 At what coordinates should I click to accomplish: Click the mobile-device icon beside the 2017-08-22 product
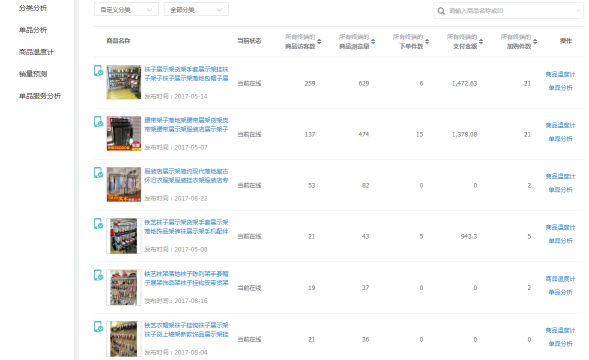98,173
